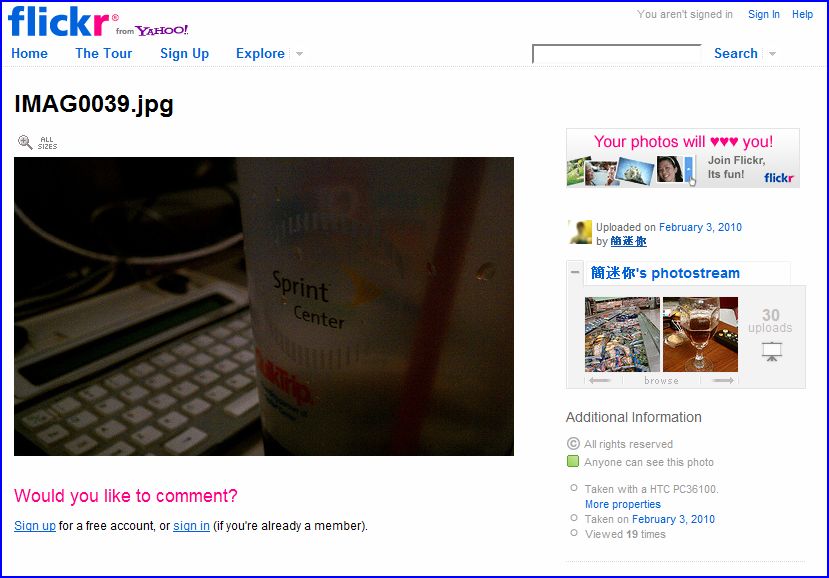Open All Sizes magnifier icon

[x=25, y=142]
